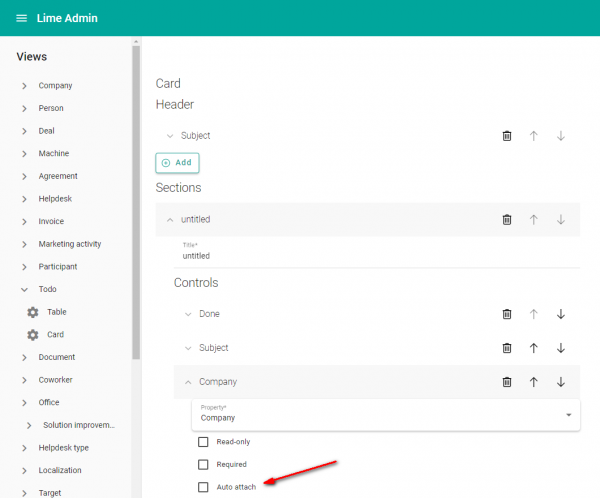600x498 pixels.
Task: Open the Helpdesk view item
Action: point(55,199)
